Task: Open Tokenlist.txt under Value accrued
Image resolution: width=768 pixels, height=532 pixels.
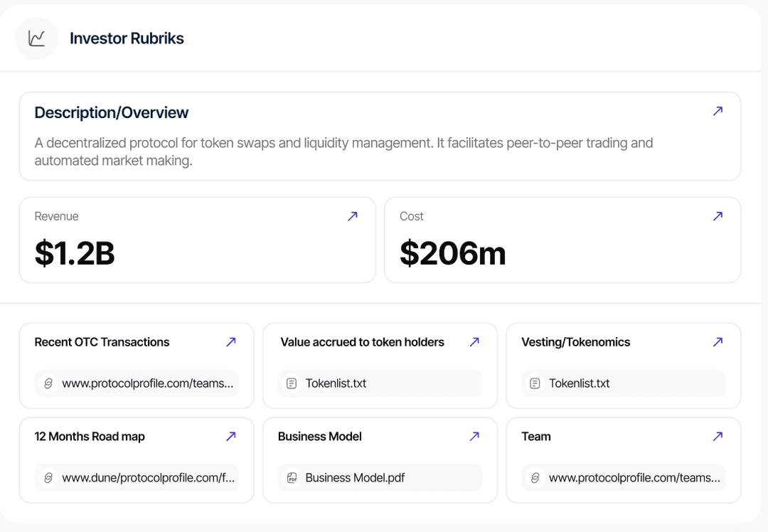Action: 336,383
